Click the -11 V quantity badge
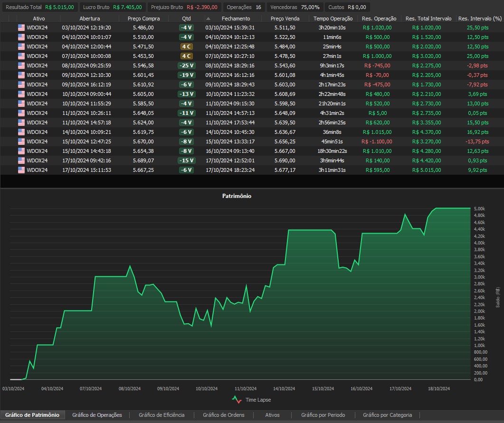Viewport: 504px width, 423px height. pyautogui.click(x=186, y=113)
